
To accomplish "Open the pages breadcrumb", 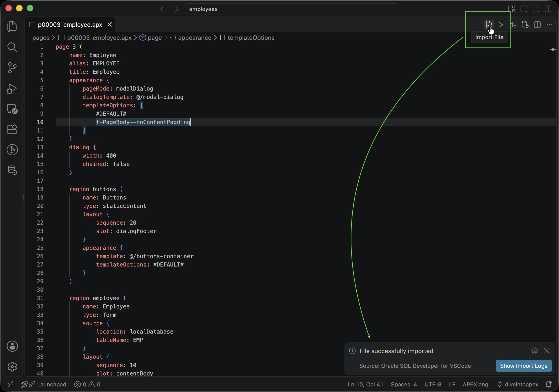I will (41, 38).
